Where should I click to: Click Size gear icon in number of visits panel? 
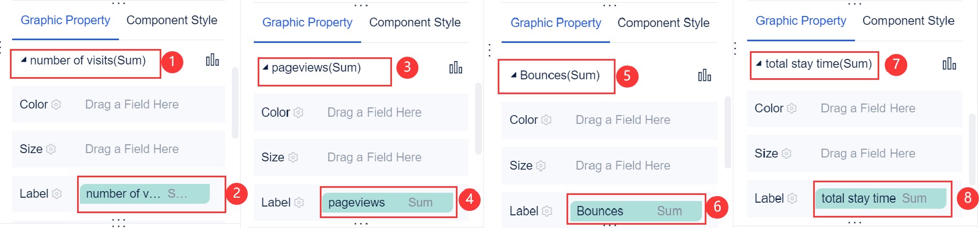coord(51,149)
